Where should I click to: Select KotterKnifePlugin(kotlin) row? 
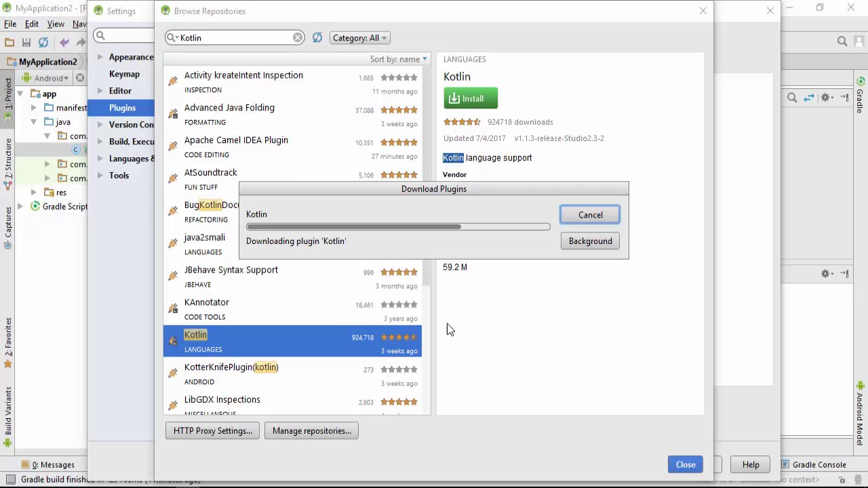(292, 374)
